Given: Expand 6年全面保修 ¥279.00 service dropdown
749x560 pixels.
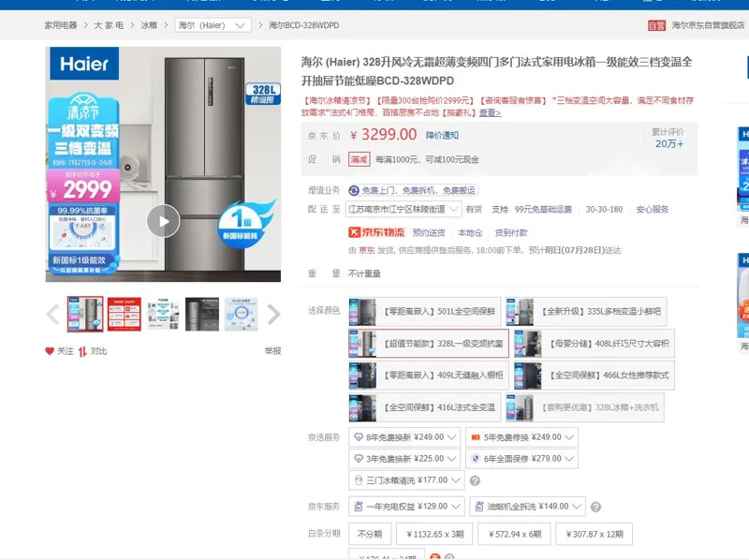Looking at the screenshot, I should [x=522, y=459].
